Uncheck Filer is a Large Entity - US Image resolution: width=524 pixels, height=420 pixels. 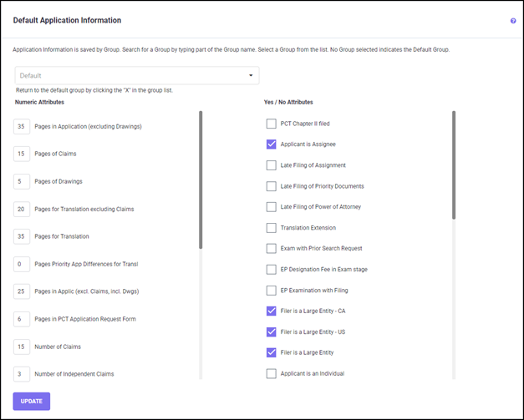[x=271, y=331]
